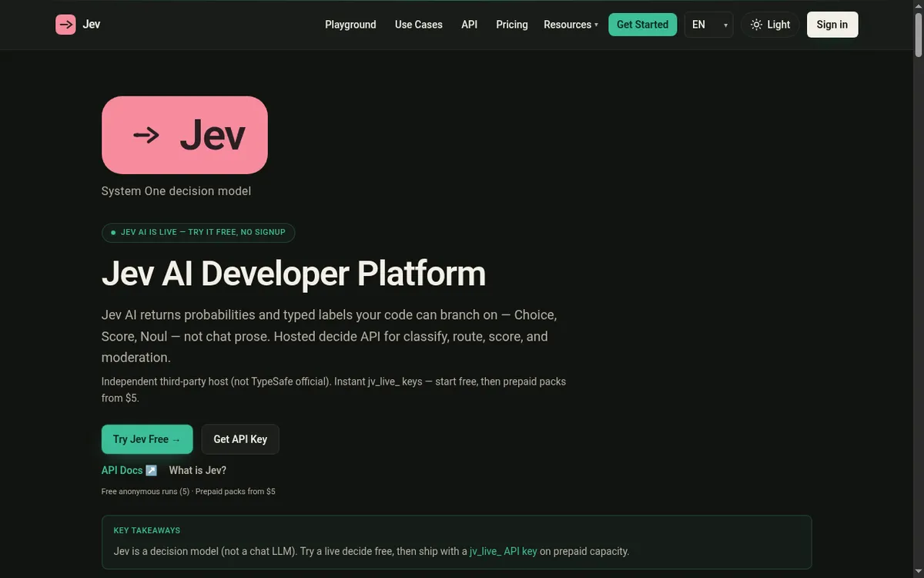This screenshot has width=924, height=578.
Task: Click the external-link arrow icon beside API Docs
Action: click(x=151, y=470)
